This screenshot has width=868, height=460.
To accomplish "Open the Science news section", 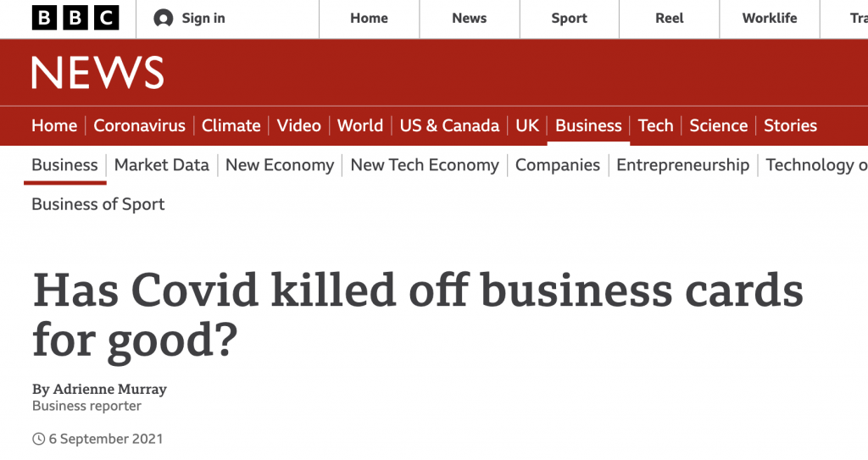I will click(x=719, y=125).
